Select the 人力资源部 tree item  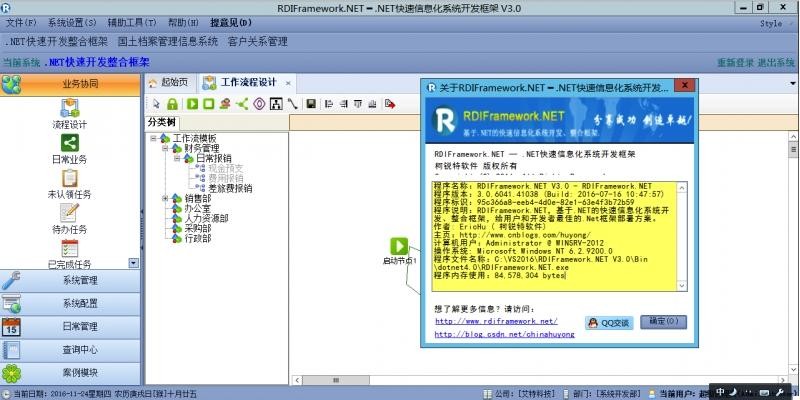[x=206, y=218]
